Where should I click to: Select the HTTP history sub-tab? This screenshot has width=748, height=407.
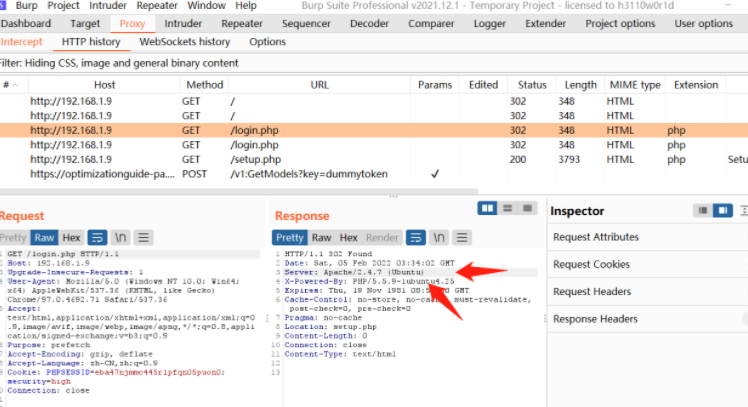click(91, 42)
